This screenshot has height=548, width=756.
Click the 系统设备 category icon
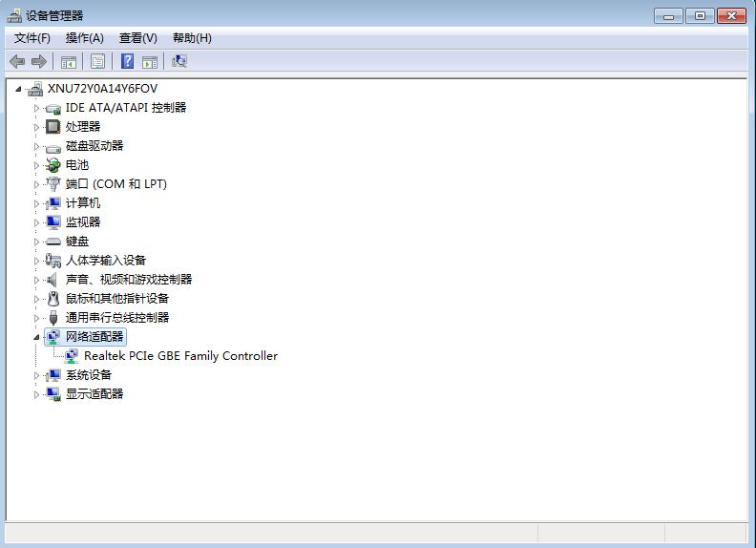click(53, 375)
